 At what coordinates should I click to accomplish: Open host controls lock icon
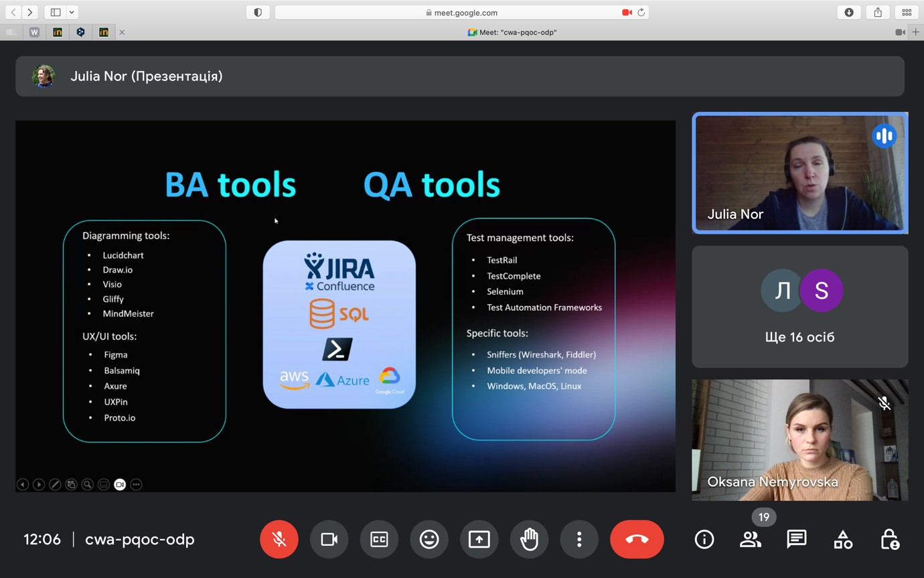889,539
